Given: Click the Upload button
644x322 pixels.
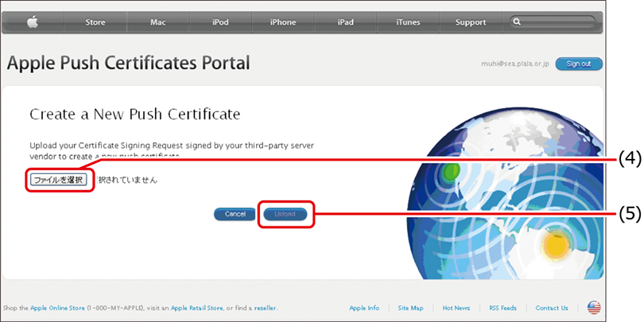Looking at the screenshot, I should (x=285, y=214).
